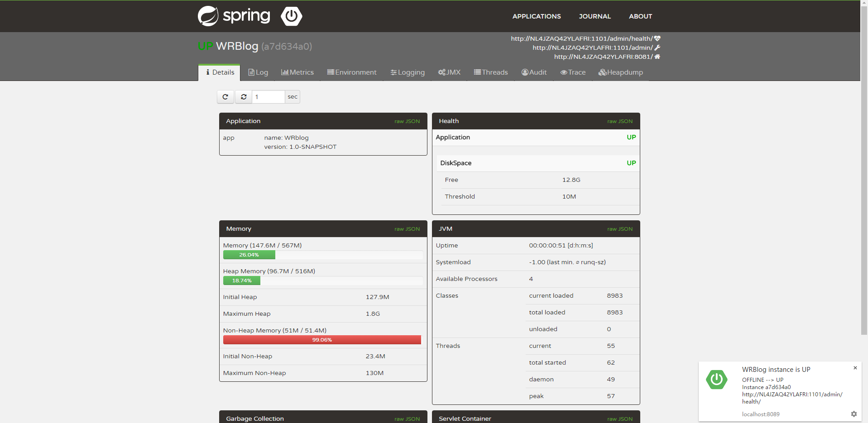Viewport: 868px width, 423px height.
Task: Open the APPLICATIONS menu
Action: (537, 16)
